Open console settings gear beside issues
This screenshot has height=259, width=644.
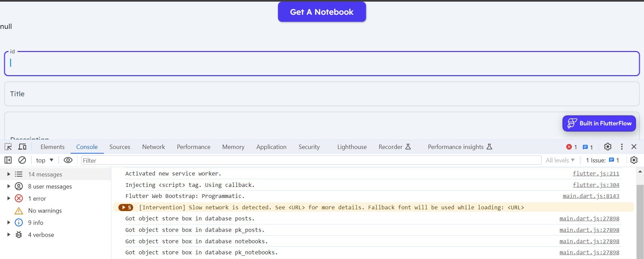634,160
